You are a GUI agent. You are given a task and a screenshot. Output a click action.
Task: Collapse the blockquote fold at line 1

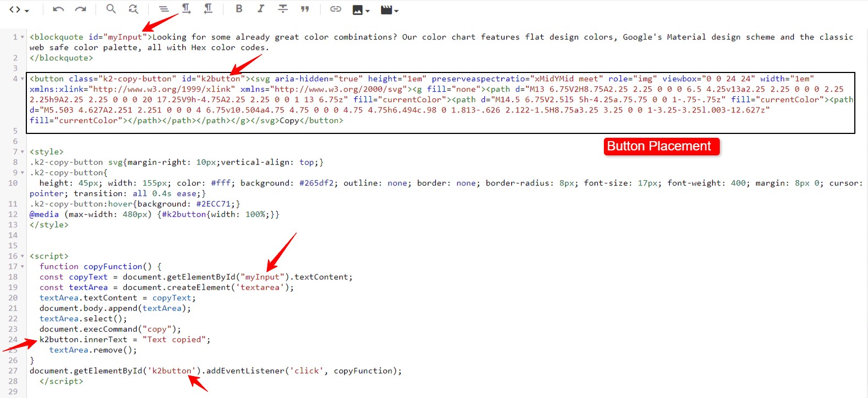coord(23,37)
